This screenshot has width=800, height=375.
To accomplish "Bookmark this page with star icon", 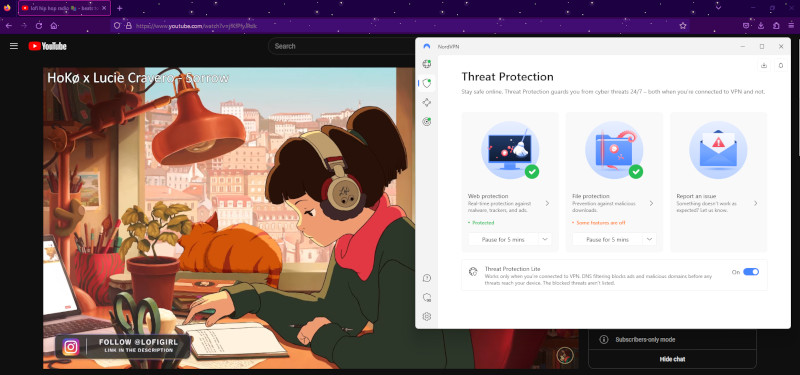I will tap(683, 26).
